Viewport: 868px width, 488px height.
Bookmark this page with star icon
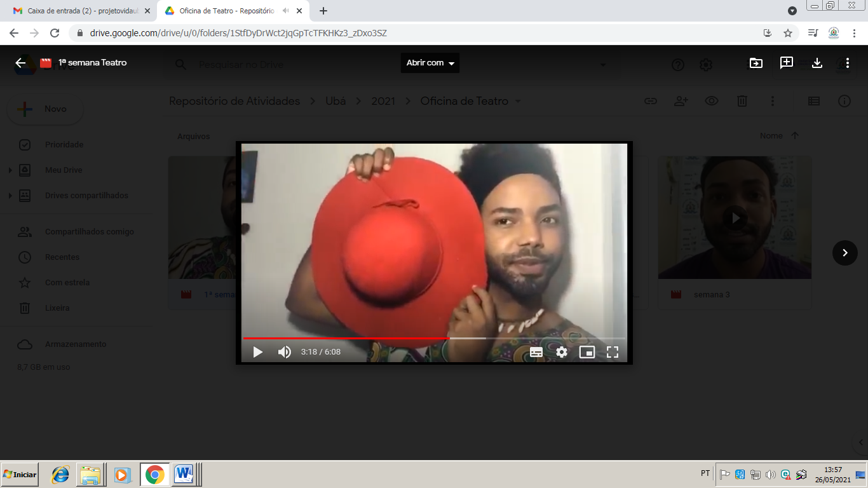[x=788, y=33]
